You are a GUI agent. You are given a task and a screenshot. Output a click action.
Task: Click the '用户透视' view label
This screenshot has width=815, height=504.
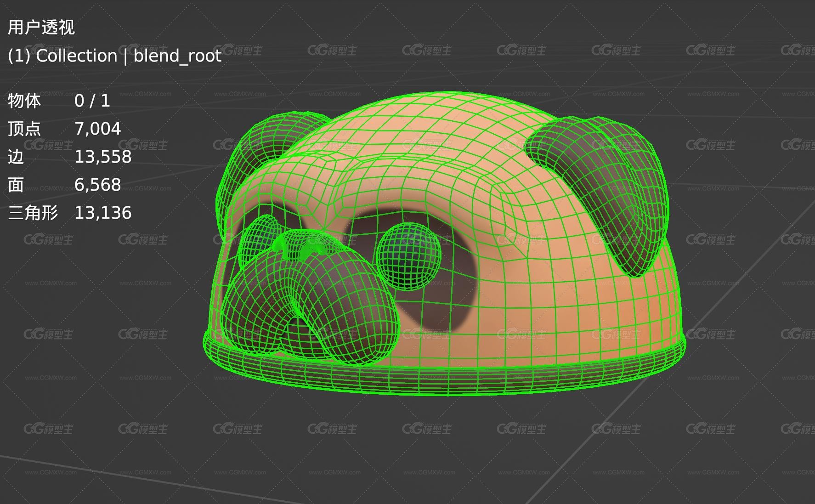[x=41, y=28]
